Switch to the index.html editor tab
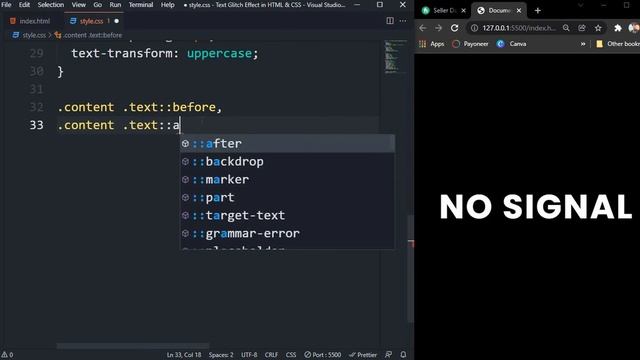 click(x=30, y=21)
